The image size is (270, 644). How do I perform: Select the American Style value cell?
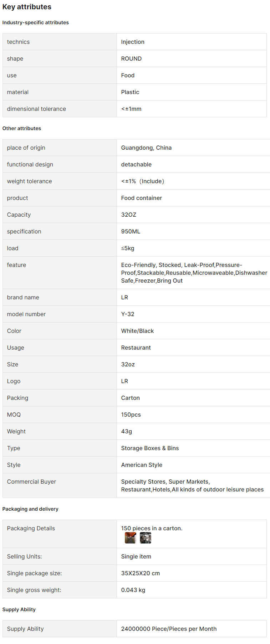(x=193, y=465)
